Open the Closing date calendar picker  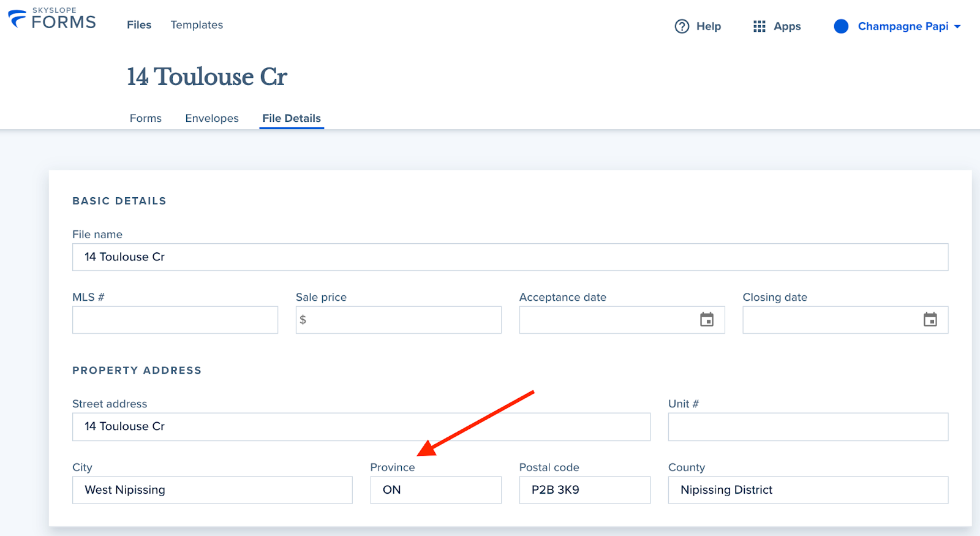[x=930, y=320]
